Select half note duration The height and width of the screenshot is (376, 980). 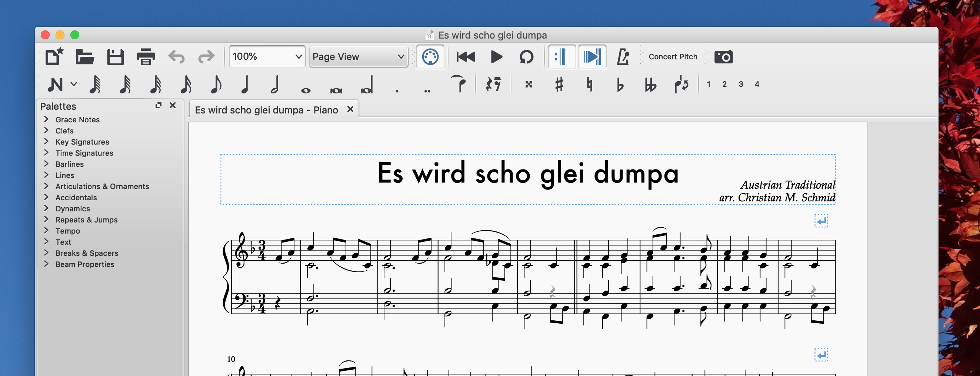(x=275, y=84)
